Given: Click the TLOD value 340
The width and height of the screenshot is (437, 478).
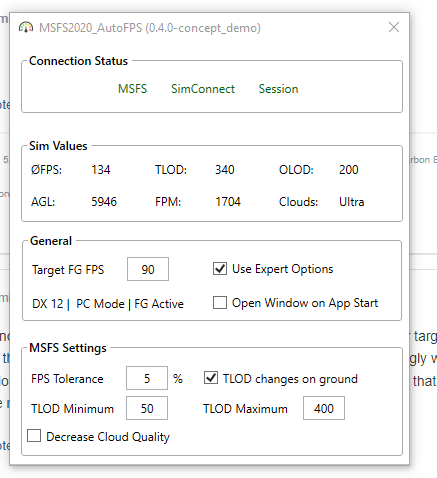Looking at the screenshot, I should (x=225, y=170).
